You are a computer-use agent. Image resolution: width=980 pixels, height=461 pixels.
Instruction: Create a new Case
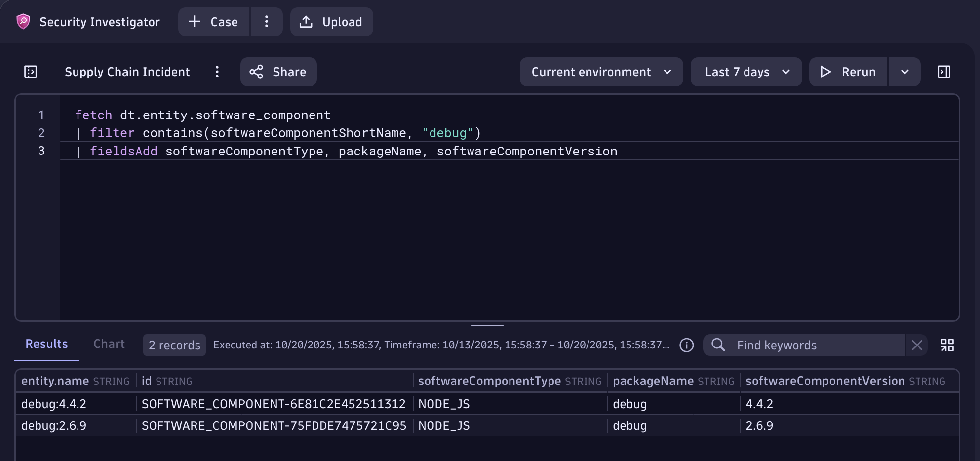coord(214,22)
